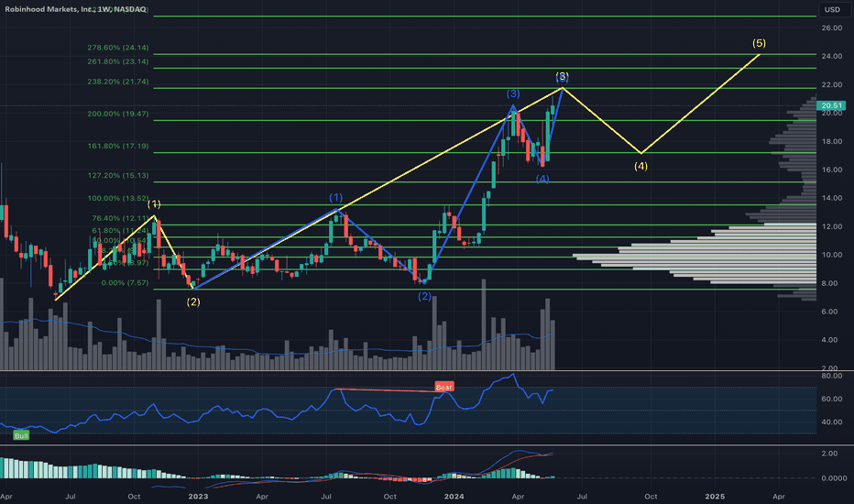
Task: Click 16.00 on the price axis
Action: [832, 170]
